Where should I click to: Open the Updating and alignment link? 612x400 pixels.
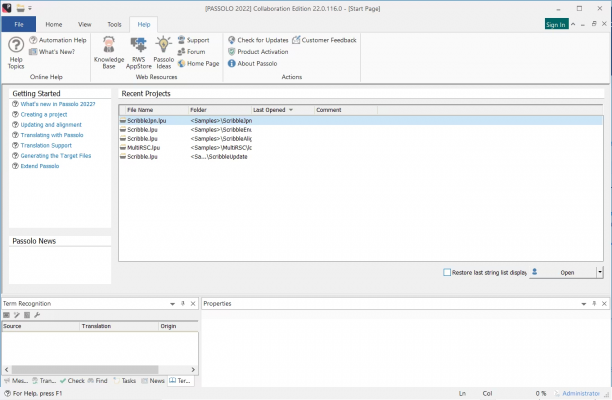51,125
